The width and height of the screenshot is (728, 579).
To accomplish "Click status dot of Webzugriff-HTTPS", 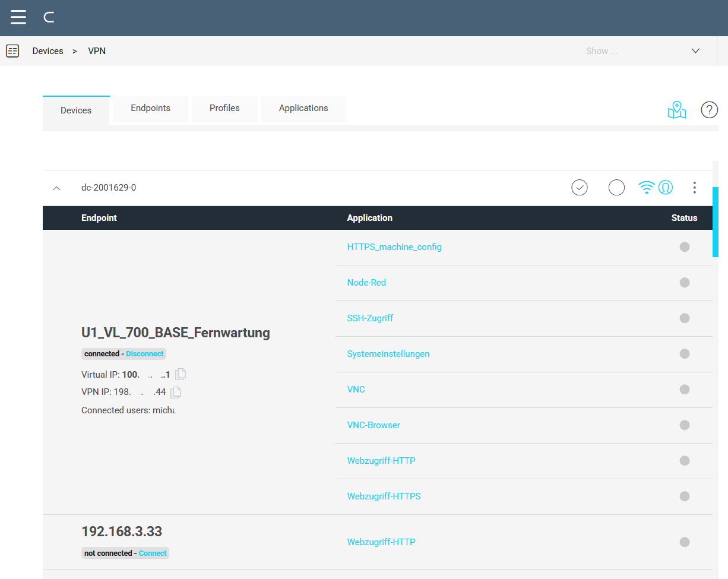I will click(685, 496).
